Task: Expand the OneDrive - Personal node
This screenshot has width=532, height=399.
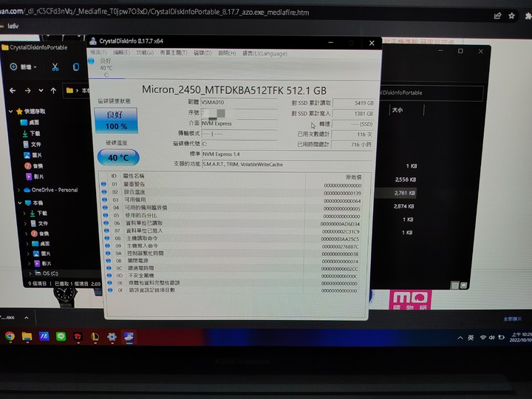Action: 18,190
